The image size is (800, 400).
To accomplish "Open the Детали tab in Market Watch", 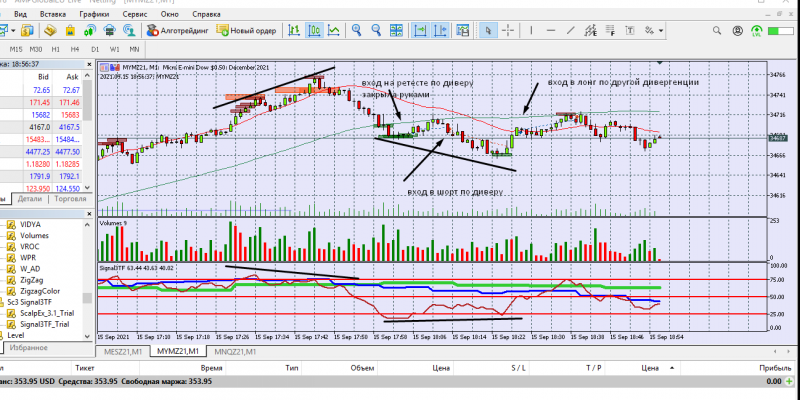I will [x=30, y=199].
